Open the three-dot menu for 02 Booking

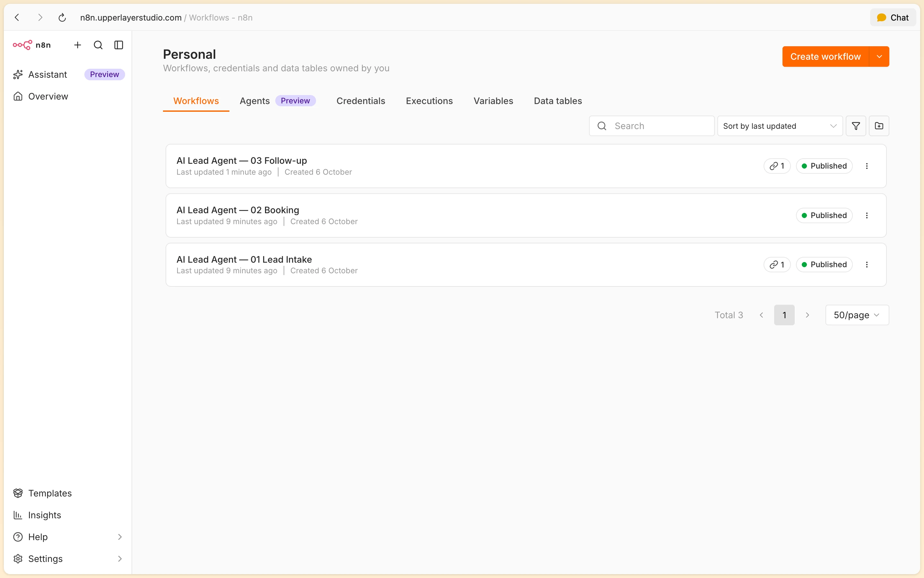(x=867, y=215)
